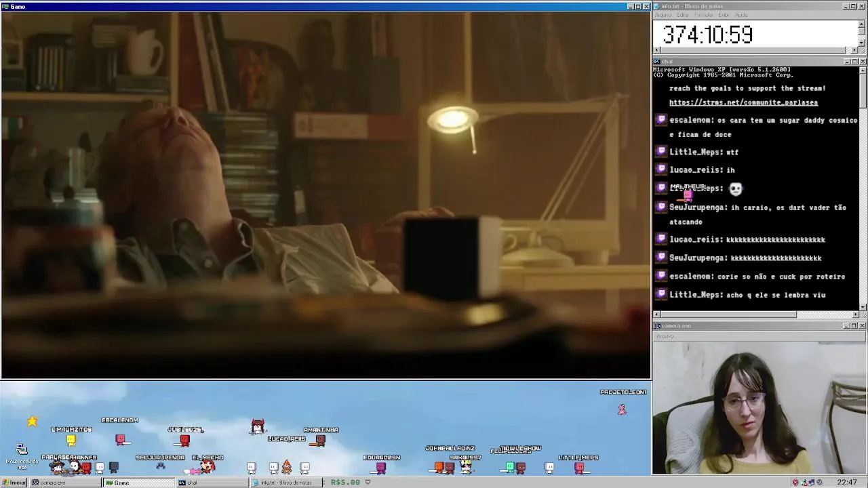Viewport: 868px width, 488px height.
Task: Click the round clock-like tray icon
Action: tap(819, 483)
